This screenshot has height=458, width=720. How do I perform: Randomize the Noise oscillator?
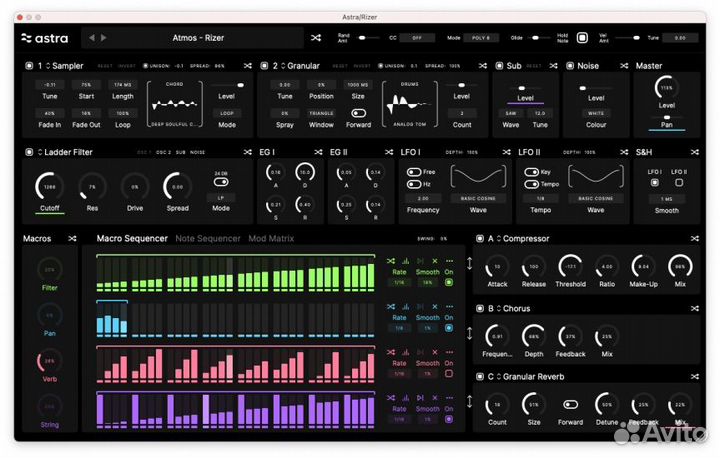[624, 66]
